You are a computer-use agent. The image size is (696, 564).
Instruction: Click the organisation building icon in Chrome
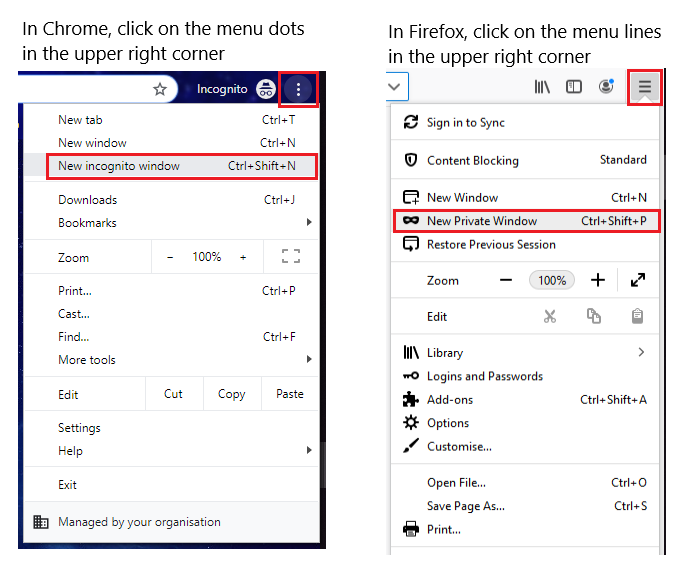(41, 522)
